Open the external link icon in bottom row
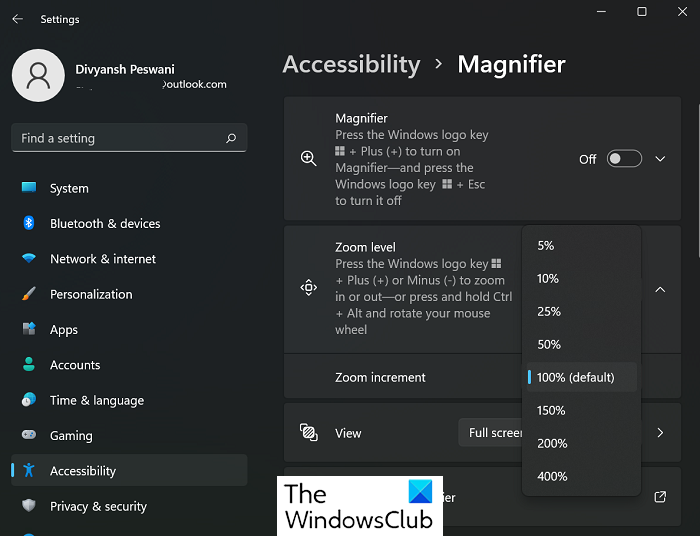Viewport: 700px width, 536px height. (x=660, y=497)
